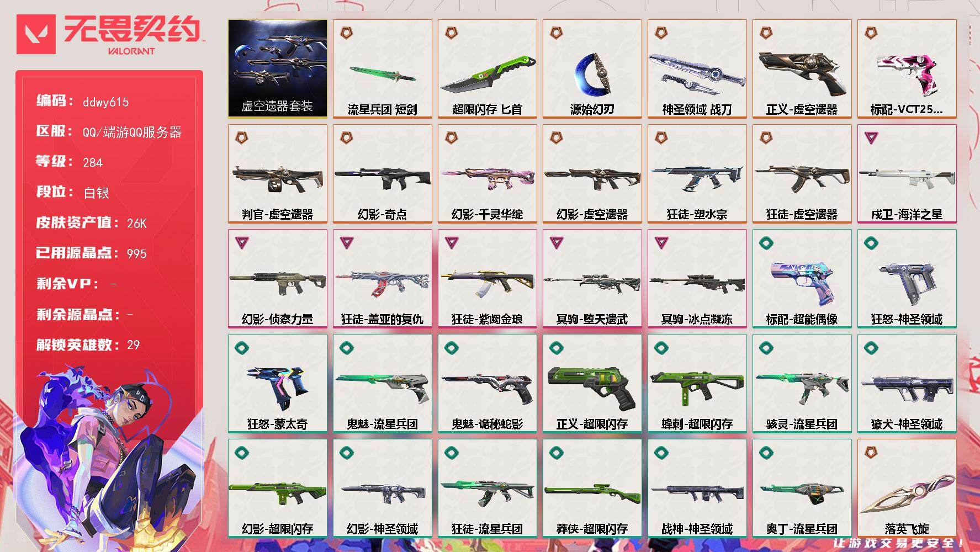The image size is (980, 552).
Task: Choose the 神圣领域 战刀 skin
Action: click(x=697, y=69)
